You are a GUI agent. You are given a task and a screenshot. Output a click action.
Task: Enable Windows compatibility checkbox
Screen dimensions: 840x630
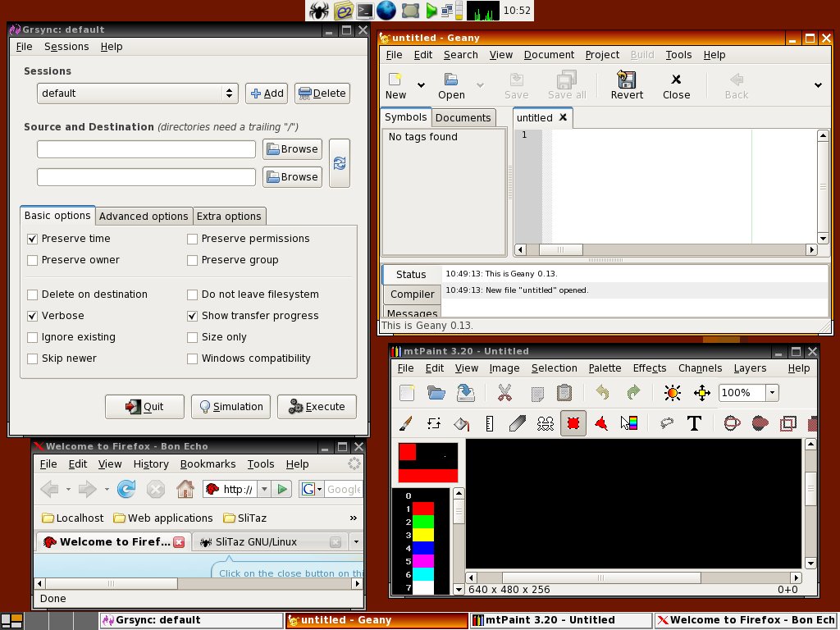(192, 359)
